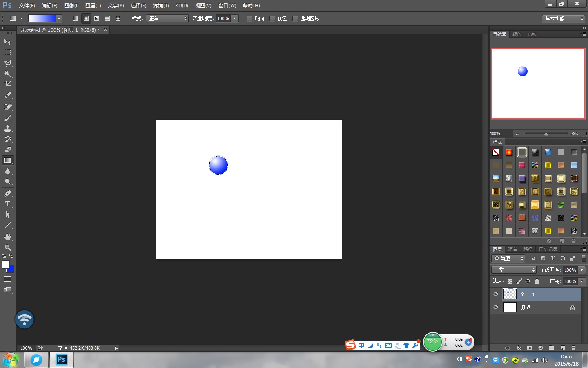Add a layer style via fx icon

pos(519,348)
